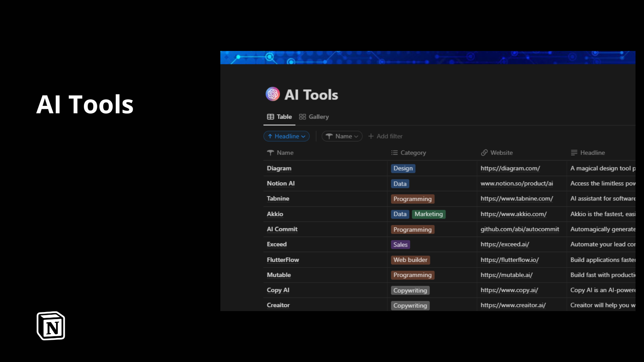Click the Marketing tag on Akkio row
644x362 pixels.
tap(429, 214)
